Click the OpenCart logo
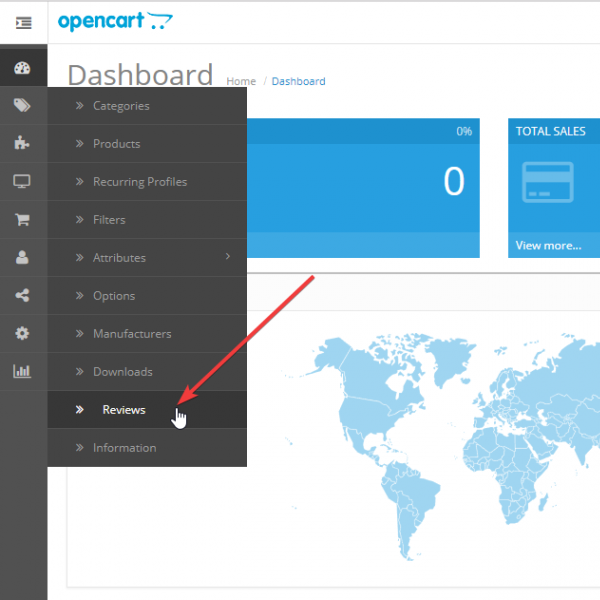Image resolution: width=600 pixels, height=600 pixels. point(114,21)
